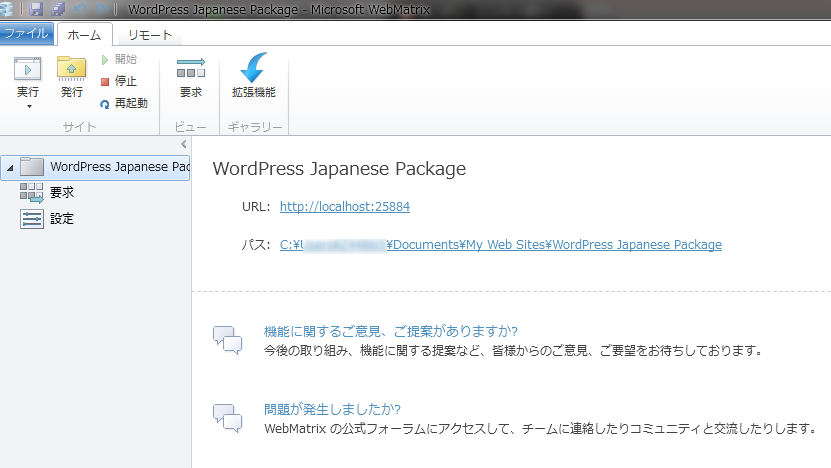Screen dimensions: 831x468
Task: Click the chat bubble icon beside forum link
Action: point(227,419)
